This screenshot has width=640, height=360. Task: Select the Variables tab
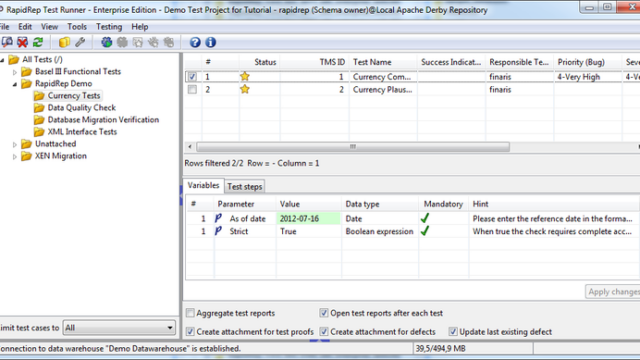coord(203,186)
